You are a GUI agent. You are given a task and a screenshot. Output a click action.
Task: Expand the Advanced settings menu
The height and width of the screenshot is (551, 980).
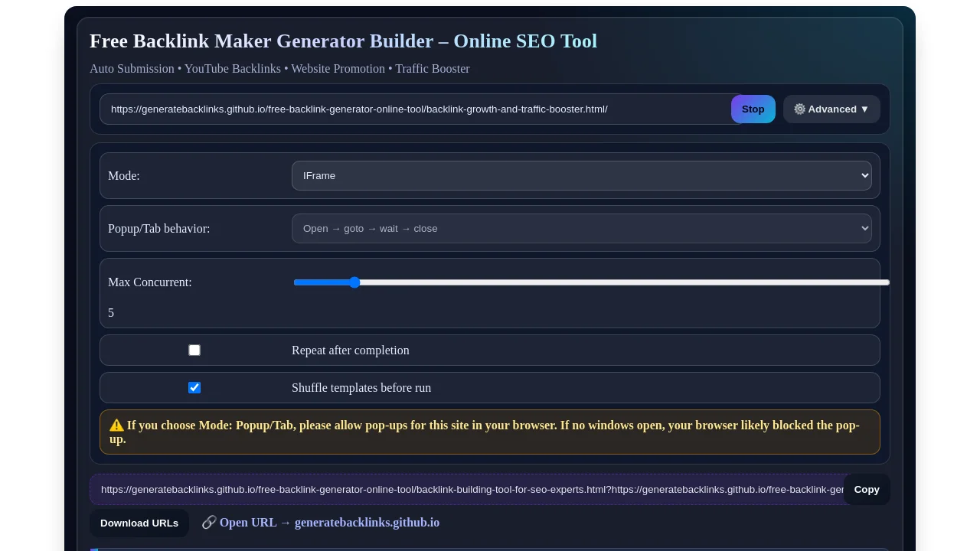click(831, 109)
